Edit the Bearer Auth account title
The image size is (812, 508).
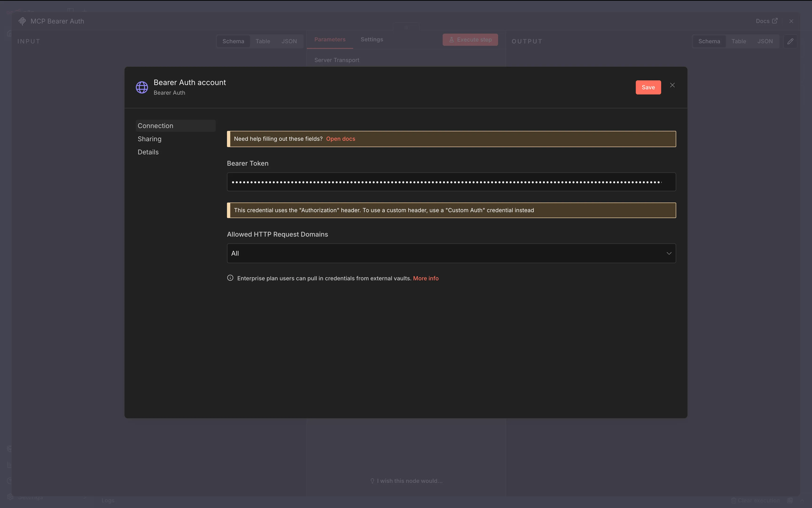pos(189,82)
